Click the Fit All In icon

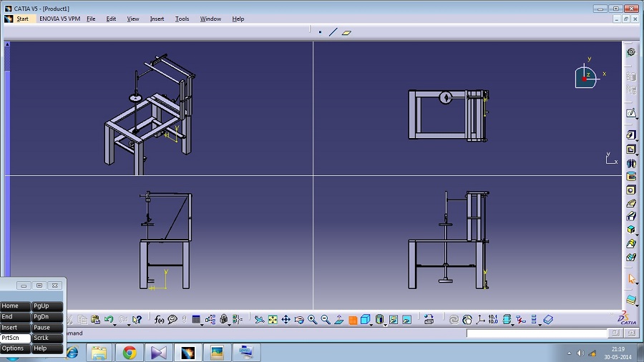(x=272, y=320)
